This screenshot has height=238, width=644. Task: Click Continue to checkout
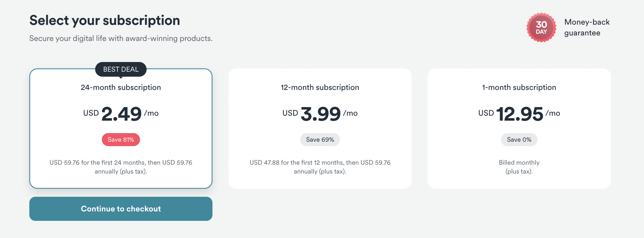pyautogui.click(x=121, y=209)
